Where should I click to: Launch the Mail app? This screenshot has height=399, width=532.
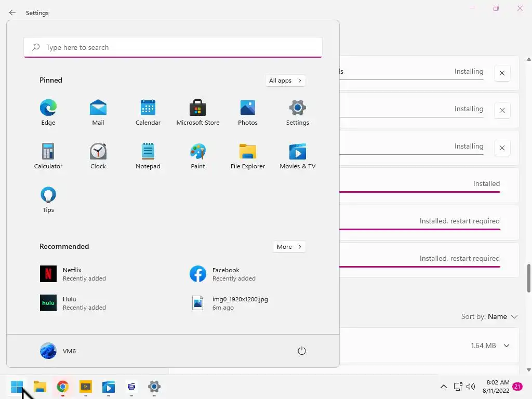pyautogui.click(x=98, y=113)
